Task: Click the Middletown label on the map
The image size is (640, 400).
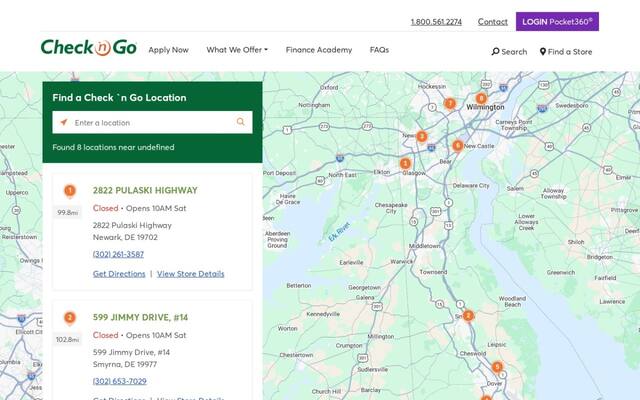Action: 424,246
